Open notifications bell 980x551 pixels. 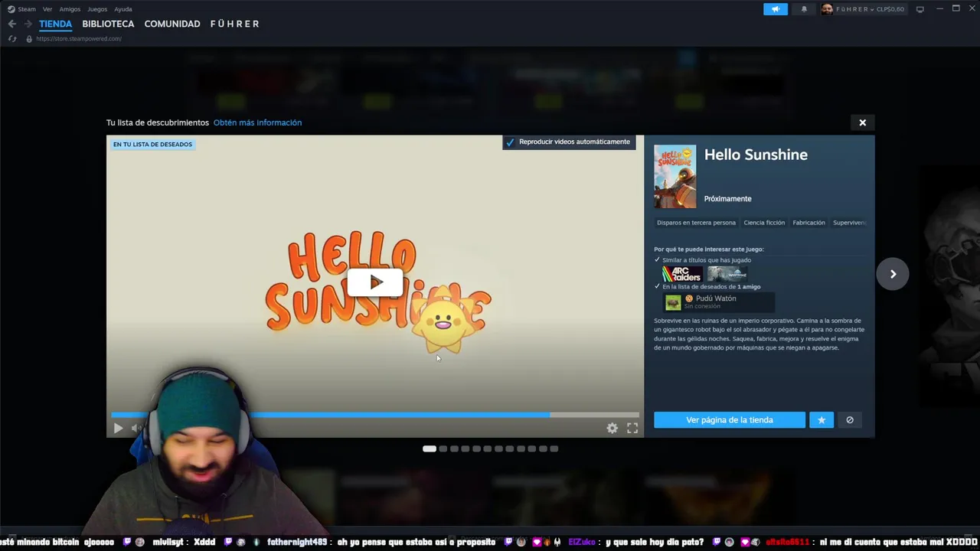coord(804,9)
